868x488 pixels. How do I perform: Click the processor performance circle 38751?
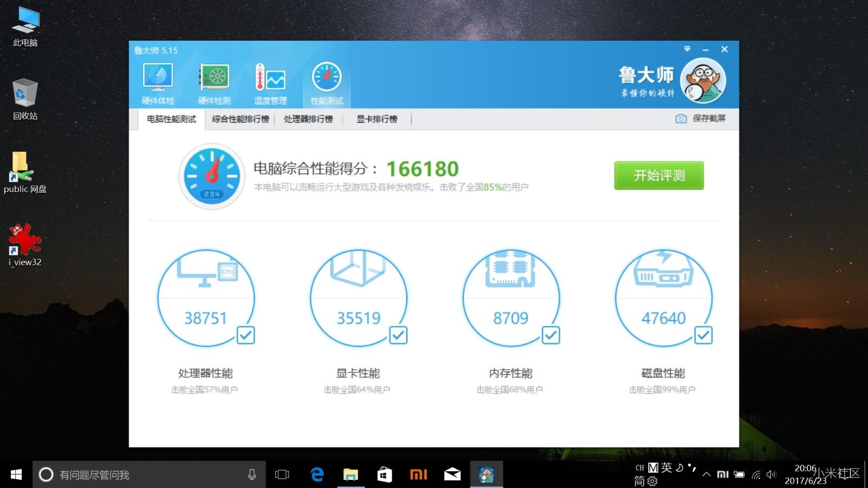pyautogui.click(x=206, y=298)
